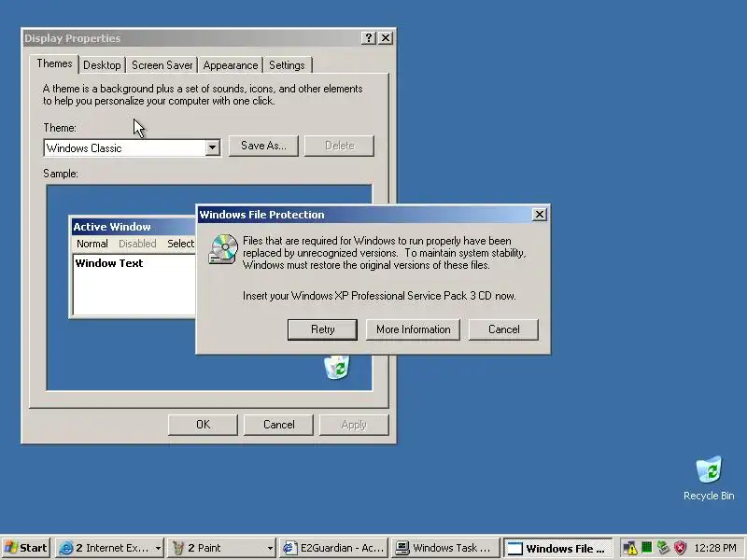Click the red security shield tray icon

click(x=680, y=548)
